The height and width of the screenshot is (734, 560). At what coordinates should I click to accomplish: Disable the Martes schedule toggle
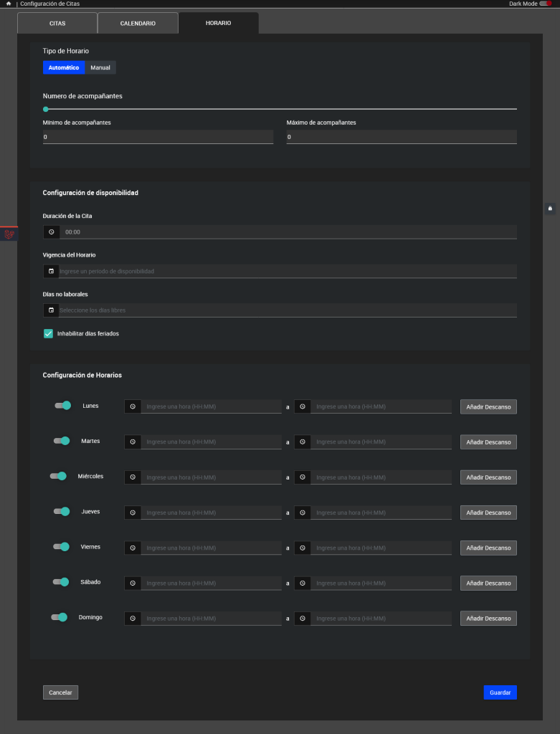tap(62, 441)
